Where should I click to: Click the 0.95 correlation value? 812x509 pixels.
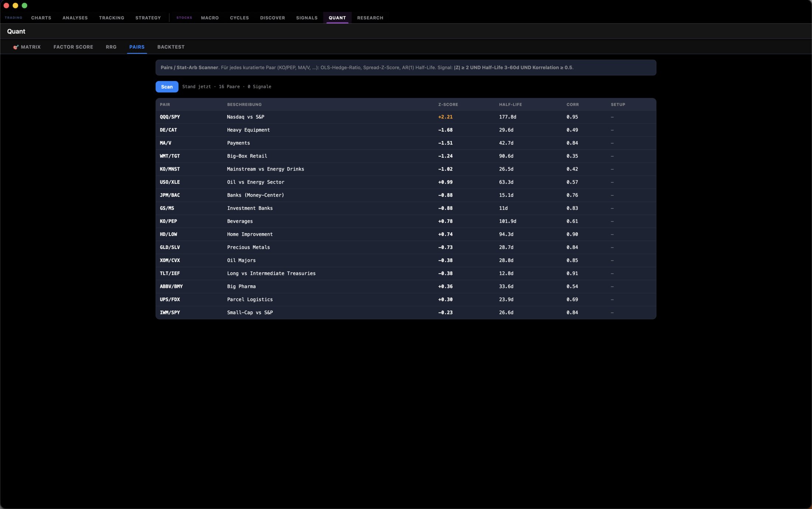pyautogui.click(x=572, y=117)
